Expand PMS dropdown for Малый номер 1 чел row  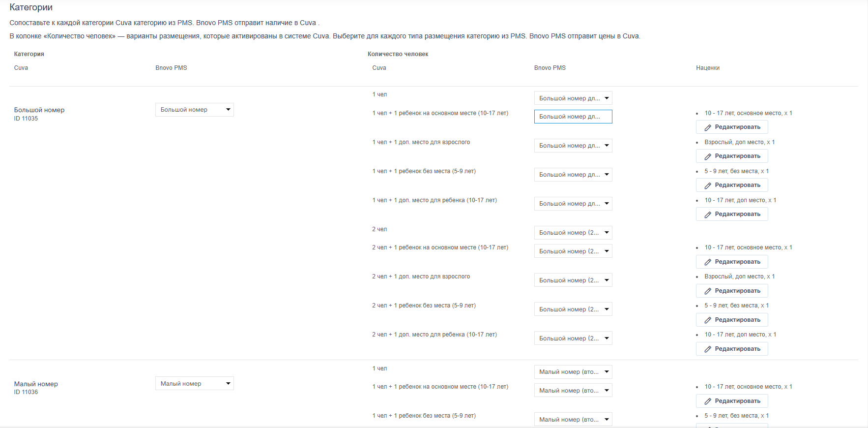[573, 372]
